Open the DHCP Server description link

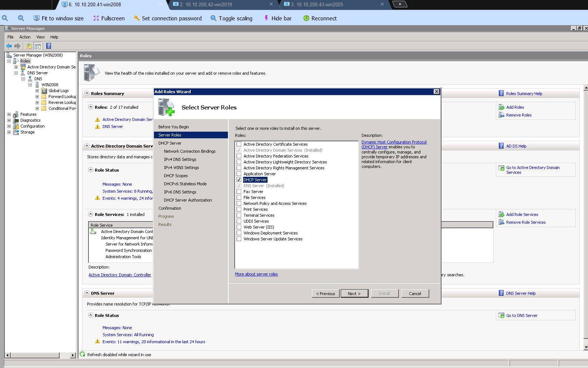pyautogui.click(x=394, y=144)
